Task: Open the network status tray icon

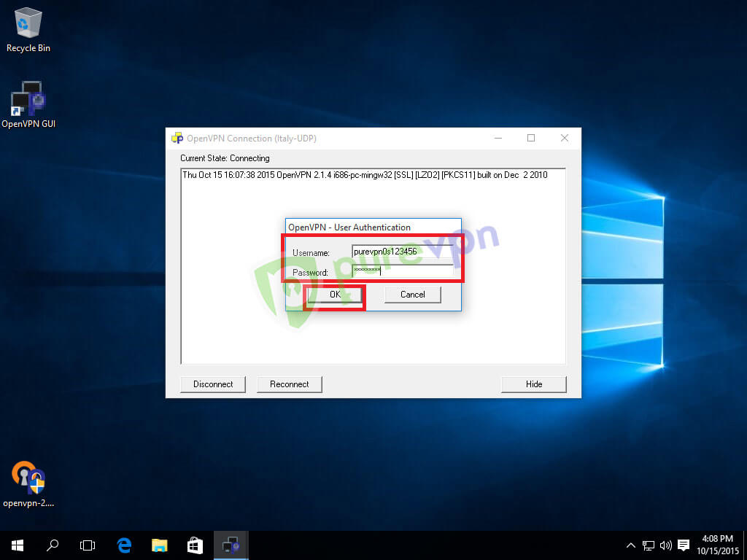Action: pos(649,545)
